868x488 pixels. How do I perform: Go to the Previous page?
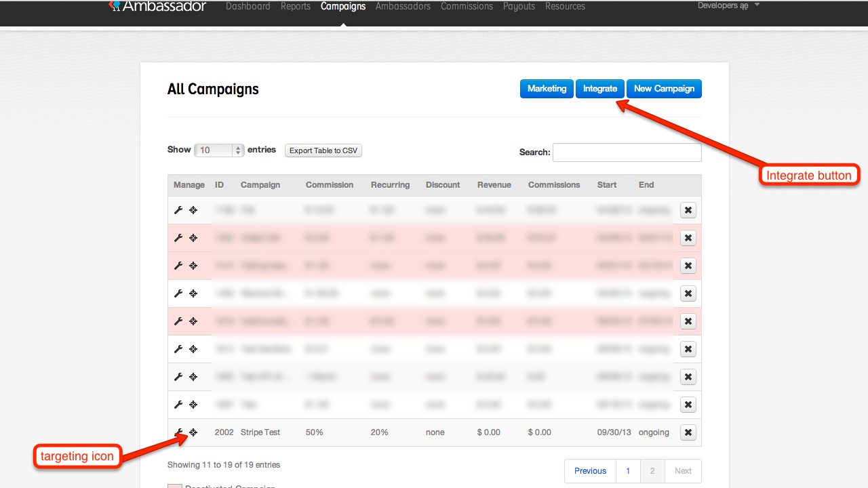coord(590,471)
